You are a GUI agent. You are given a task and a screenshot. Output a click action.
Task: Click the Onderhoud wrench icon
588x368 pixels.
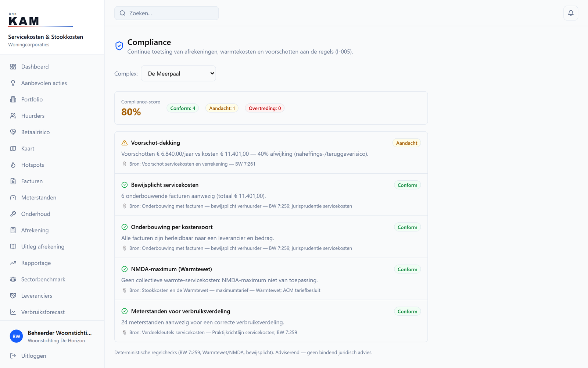13,214
